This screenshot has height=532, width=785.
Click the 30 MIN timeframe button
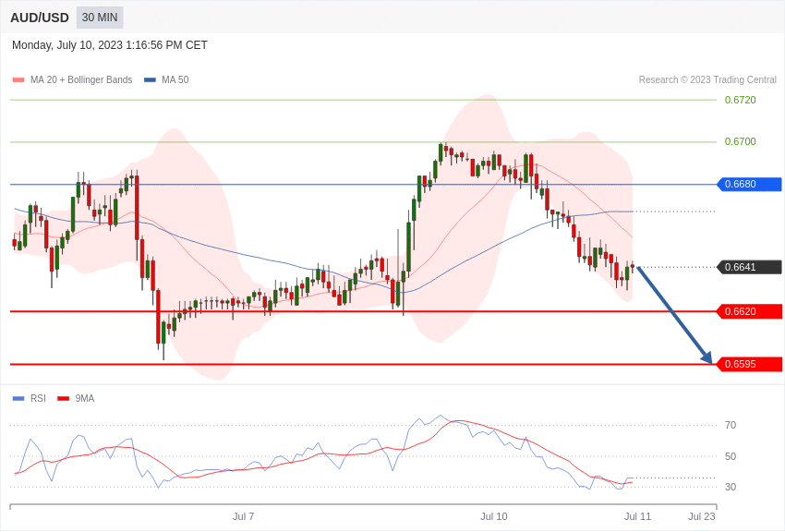point(100,18)
